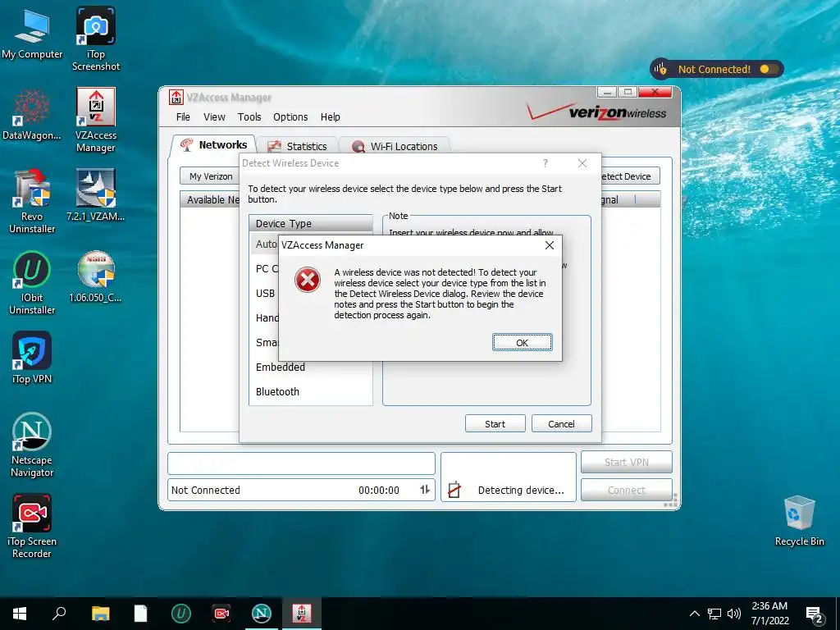
Task: Select Embedded device type
Action: pos(311,367)
